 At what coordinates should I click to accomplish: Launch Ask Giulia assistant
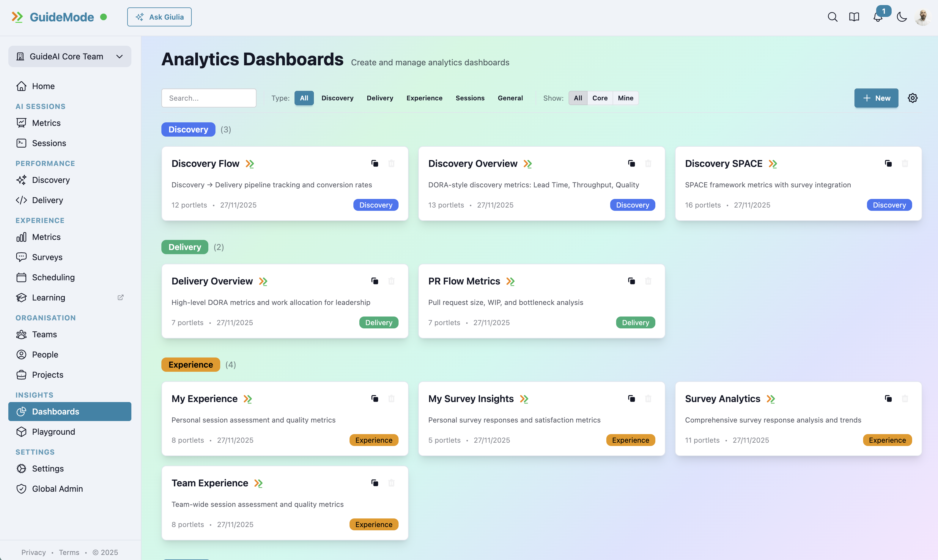point(159,17)
